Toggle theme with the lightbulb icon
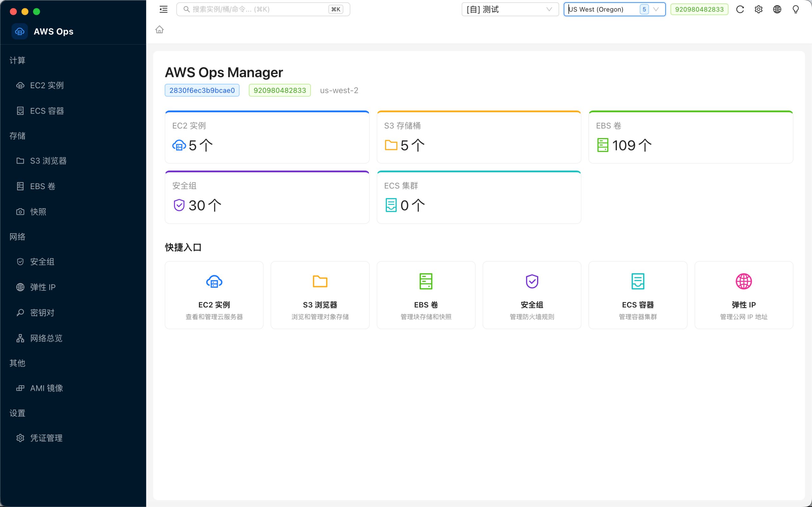The image size is (812, 507). (796, 10)
